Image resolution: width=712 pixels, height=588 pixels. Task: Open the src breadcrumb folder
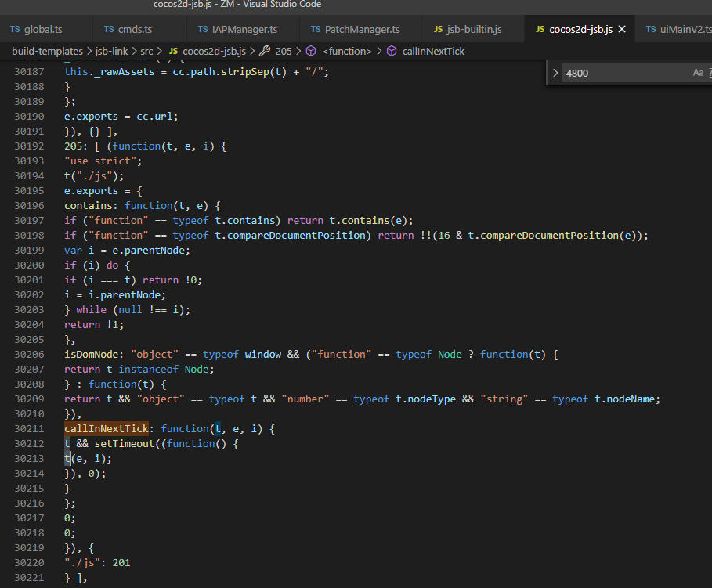[x=146, y=51]
